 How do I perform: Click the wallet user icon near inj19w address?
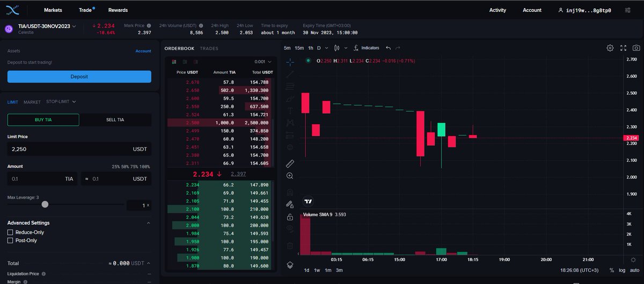click(561, 10)
